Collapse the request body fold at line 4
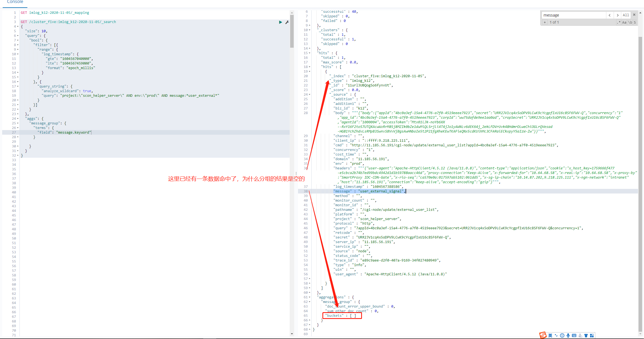Screen dimensions: 644x339 pyautogui.click(x=18, y=27)
